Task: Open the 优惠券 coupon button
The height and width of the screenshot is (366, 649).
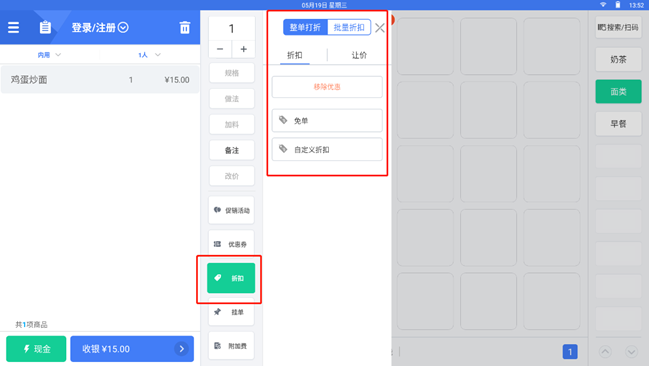Action: [231, 244]
